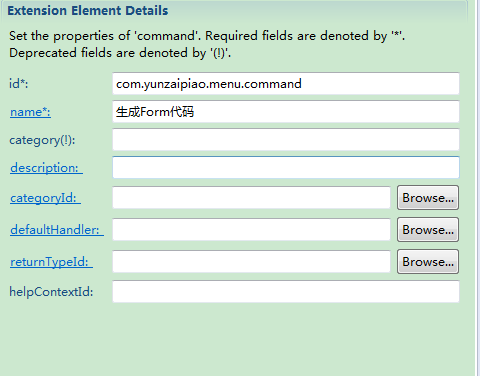Focus the deprecated category text field
480x376 pixels.
pyautogui.click(x=286, y=139)
